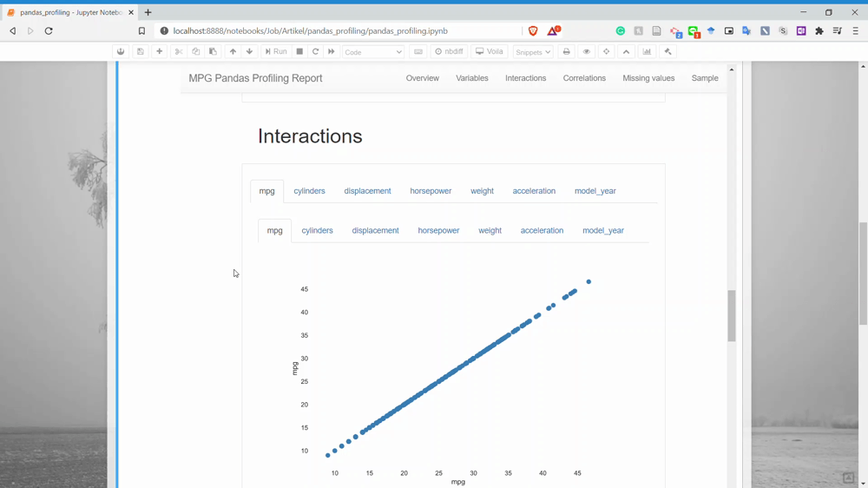This screenshot has width=868, height=488.
Task: Jump to Correlations in the report navbar
Action: 584,78
